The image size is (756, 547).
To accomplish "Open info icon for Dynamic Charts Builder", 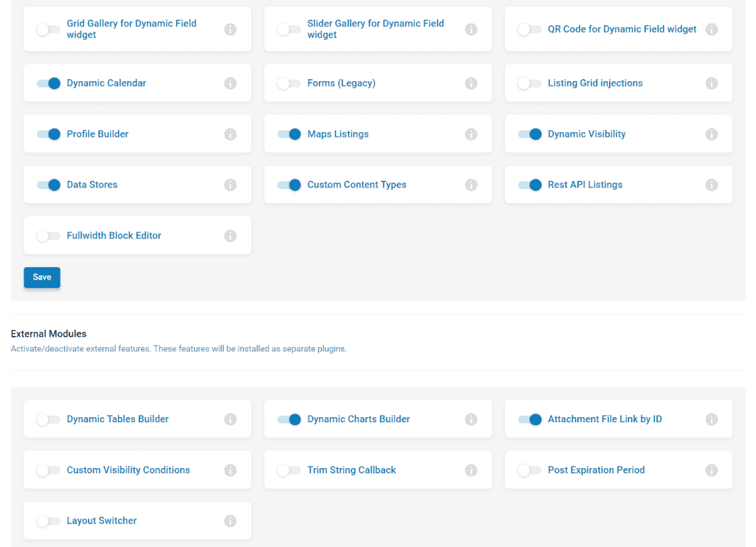I will (x=471, y=419).
